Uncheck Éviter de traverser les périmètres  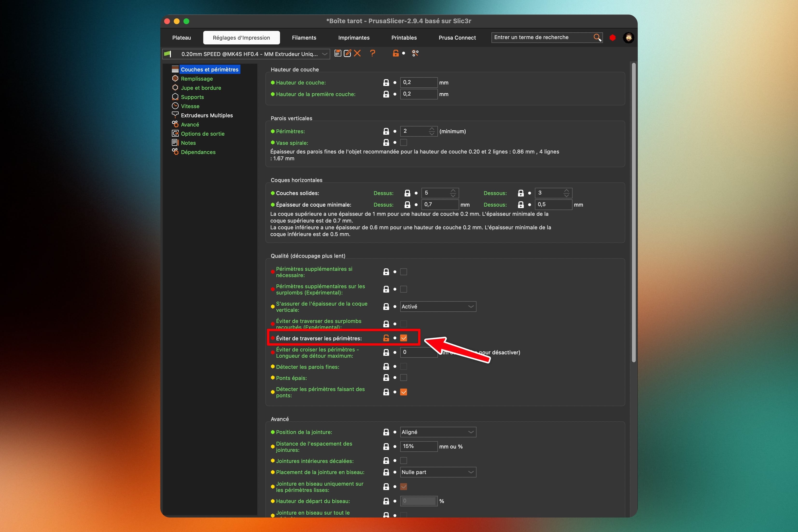[403, 338]
